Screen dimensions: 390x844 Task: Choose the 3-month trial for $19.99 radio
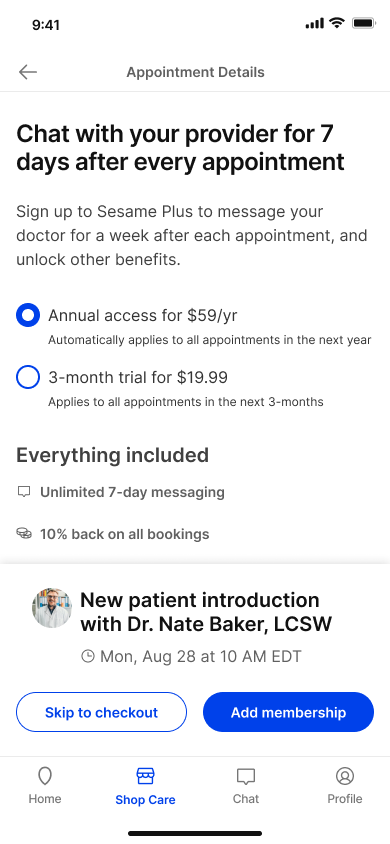tap(28, 377)
